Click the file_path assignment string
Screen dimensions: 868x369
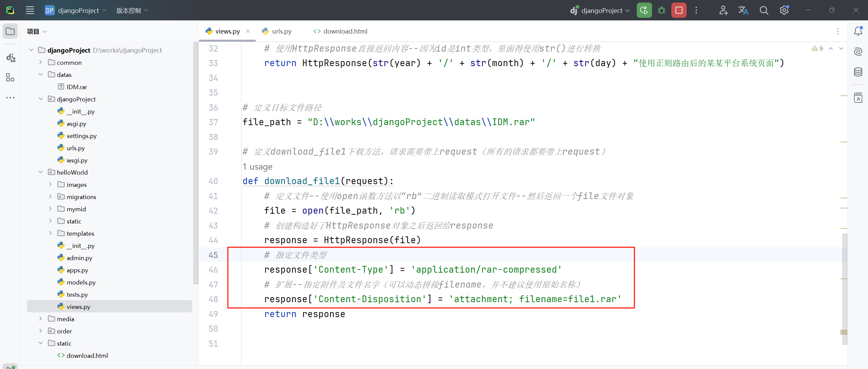[x=421, y=122]
